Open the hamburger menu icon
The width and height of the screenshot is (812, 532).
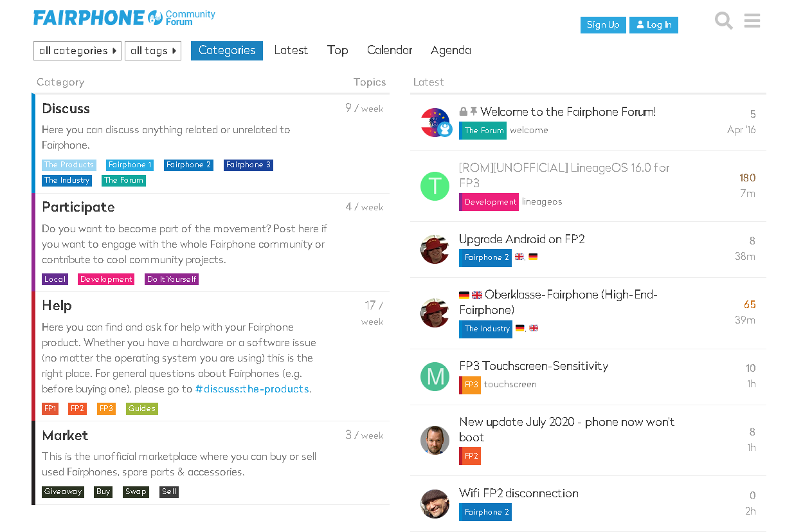pos(752,21)
